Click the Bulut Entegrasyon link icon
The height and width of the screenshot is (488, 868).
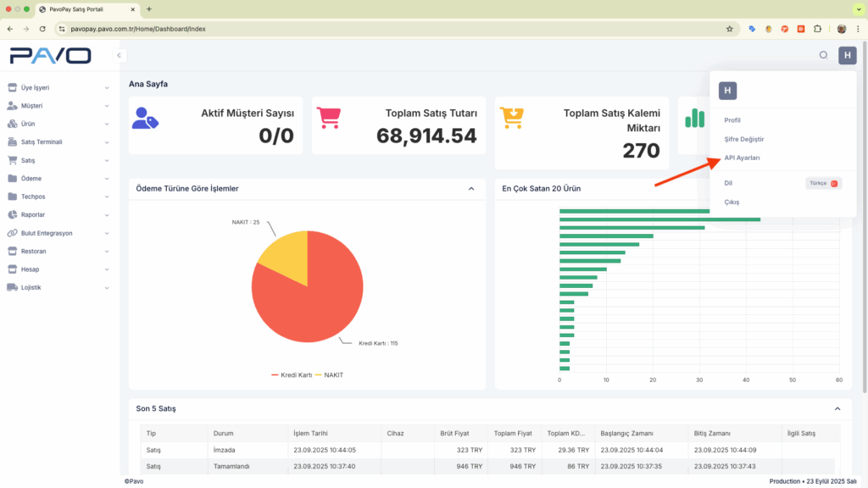12,233
